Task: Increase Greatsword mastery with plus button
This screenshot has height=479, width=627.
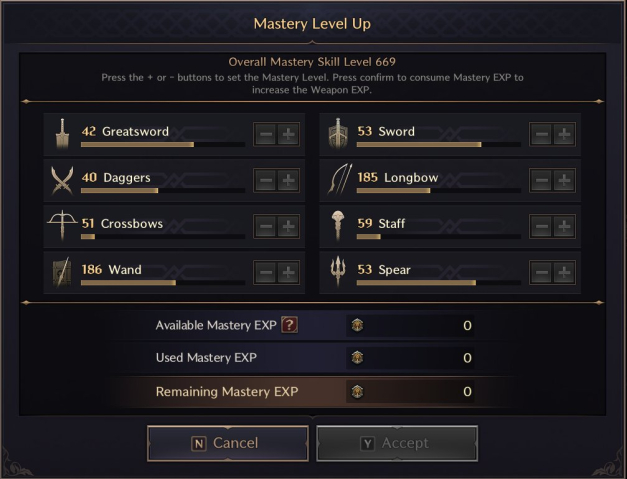Action: (288, 134)
